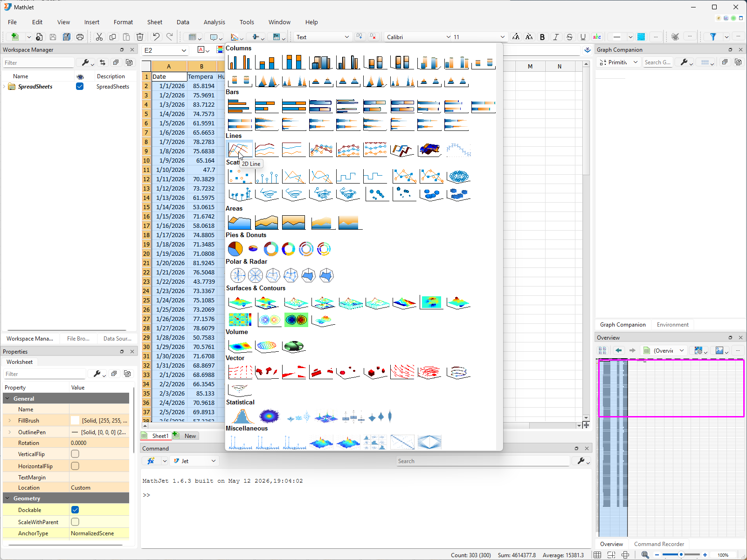The image size is (747, 560).
Task: Click the Save All icon in toolbar
Action: click(x=67, y=37)
